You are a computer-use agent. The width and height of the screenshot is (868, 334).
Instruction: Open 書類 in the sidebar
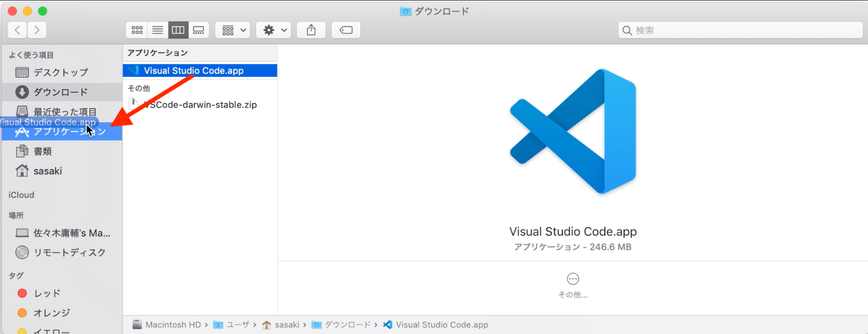62,151
